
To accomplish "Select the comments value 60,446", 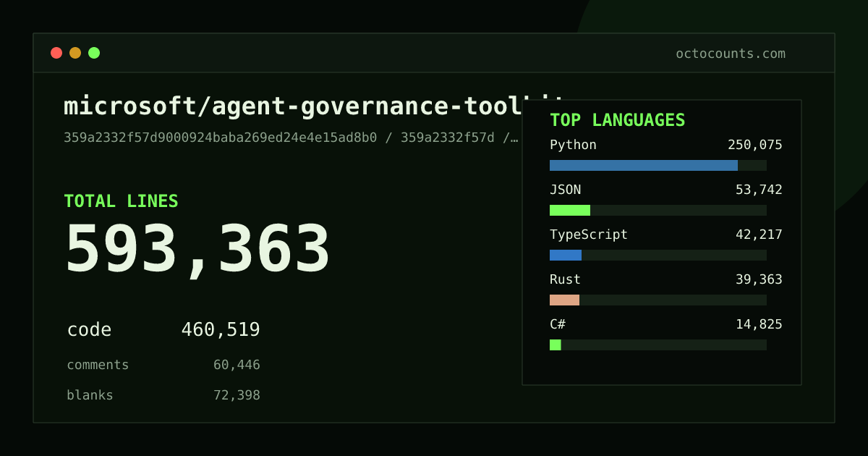I will (x=237, y=365).
